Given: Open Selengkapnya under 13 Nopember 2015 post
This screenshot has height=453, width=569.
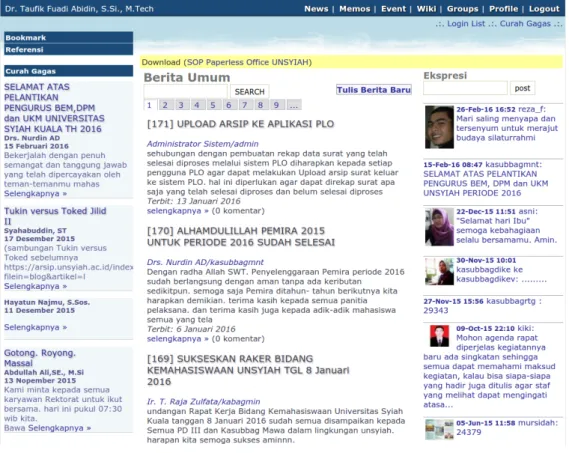Looking at the screenshot, I should (x=60, y=428).
